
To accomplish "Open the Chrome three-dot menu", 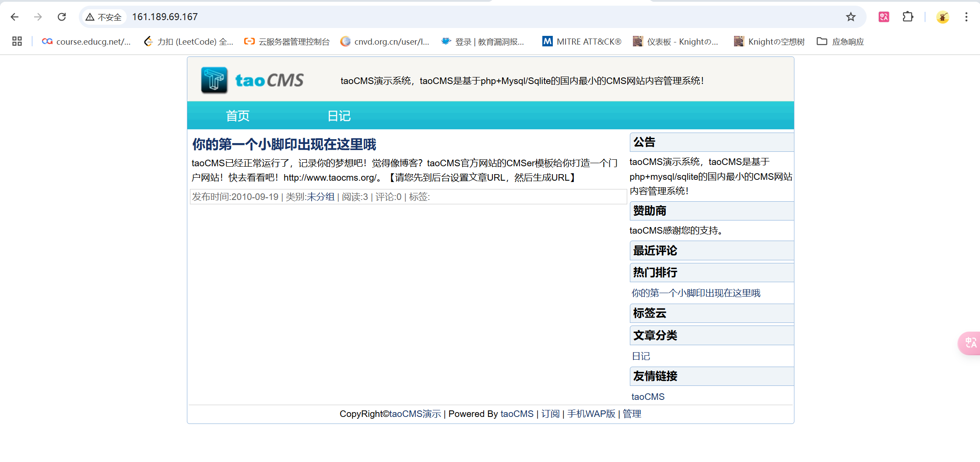I will (966, 17).
